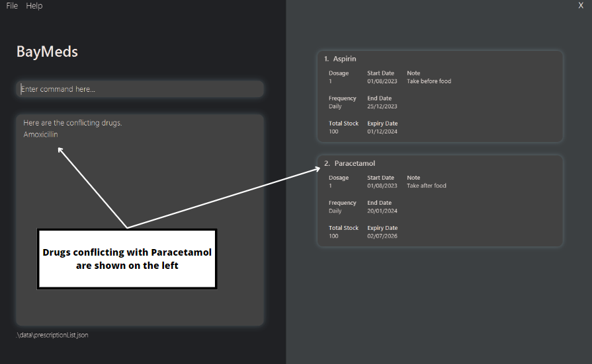
Task: Close the BayMeds window with X
Action: 581,5
